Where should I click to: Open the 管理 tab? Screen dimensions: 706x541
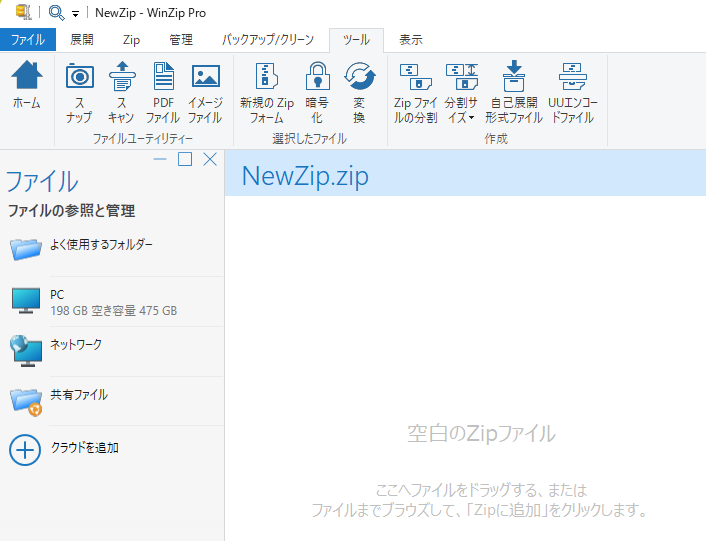[x=181, y=40]
